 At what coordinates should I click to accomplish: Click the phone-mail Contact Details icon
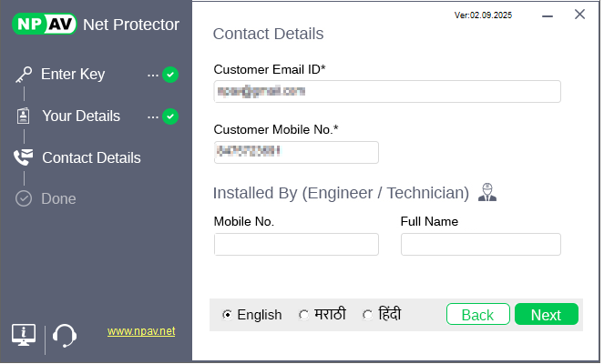[x=24, y=157]
